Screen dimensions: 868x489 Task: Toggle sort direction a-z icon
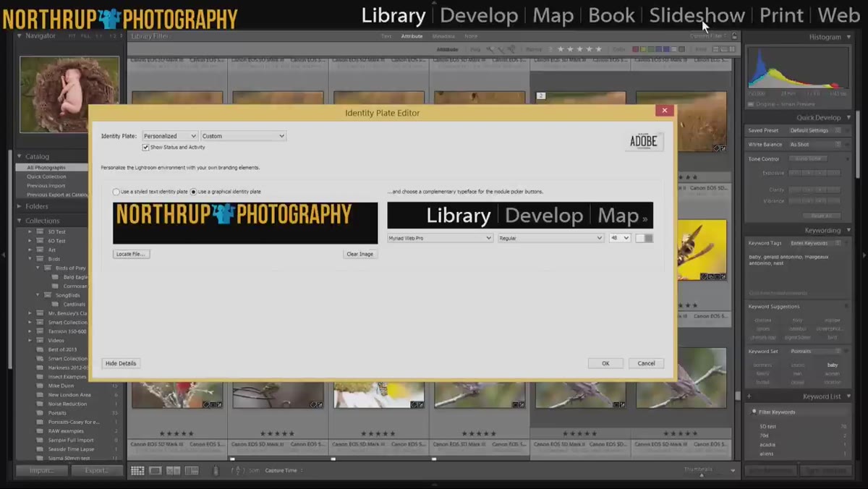pyautogui.click(x=238, y=470)
